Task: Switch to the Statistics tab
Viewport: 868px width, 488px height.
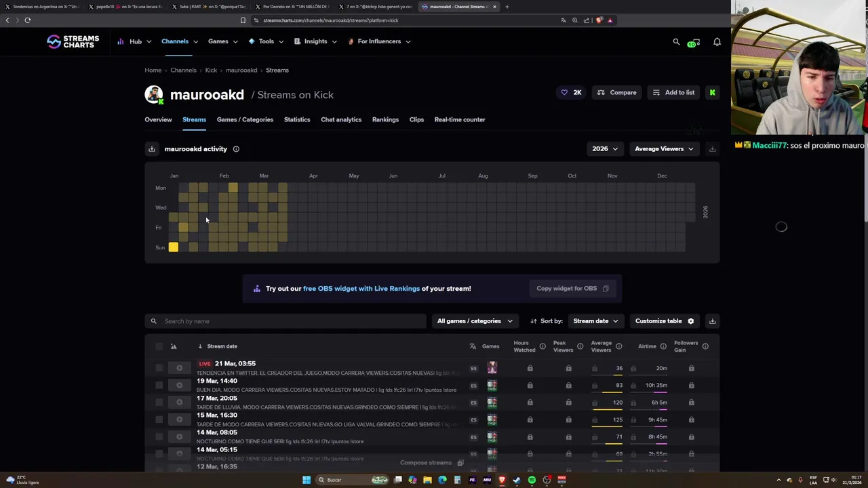Action: point(297,120)
